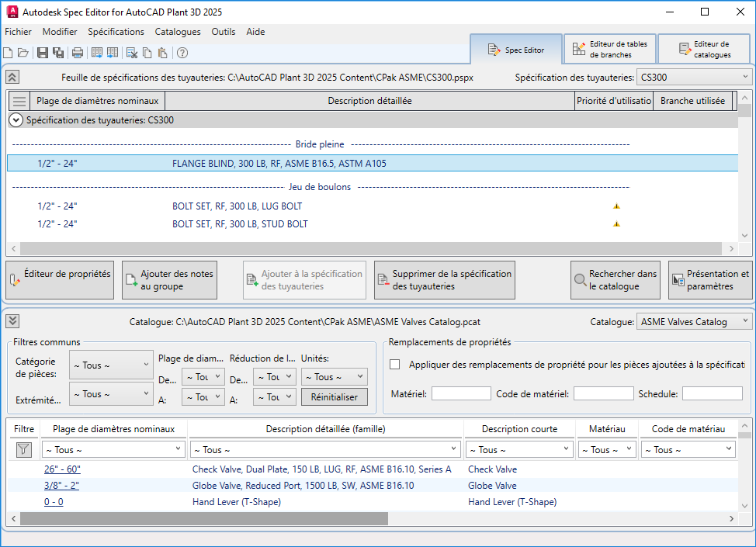756x547 pixels.
Task: Click Supprimer de la spécification des tuyauteries
Action: pos(445,280)
